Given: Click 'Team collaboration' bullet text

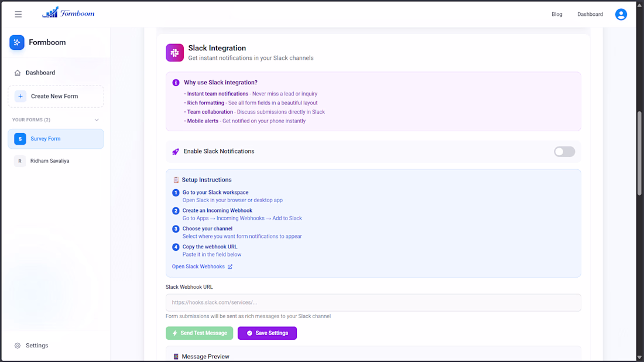Looking at the screenshot, I should (x=210, y=112).
